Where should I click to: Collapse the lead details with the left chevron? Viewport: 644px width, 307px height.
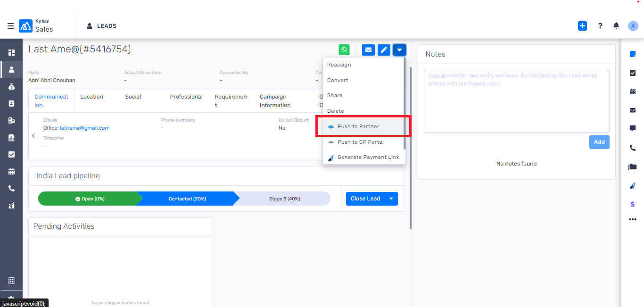(x=33, y=135)
